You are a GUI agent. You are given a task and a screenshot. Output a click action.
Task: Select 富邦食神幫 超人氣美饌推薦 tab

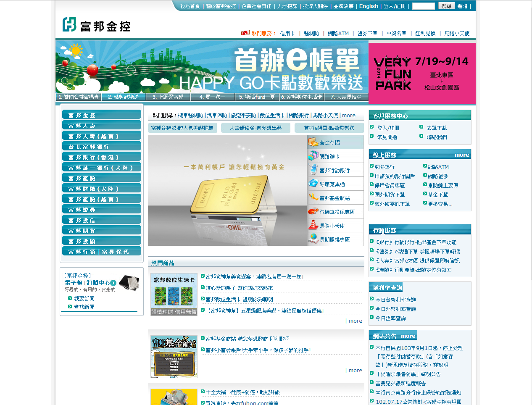(182, 128)
